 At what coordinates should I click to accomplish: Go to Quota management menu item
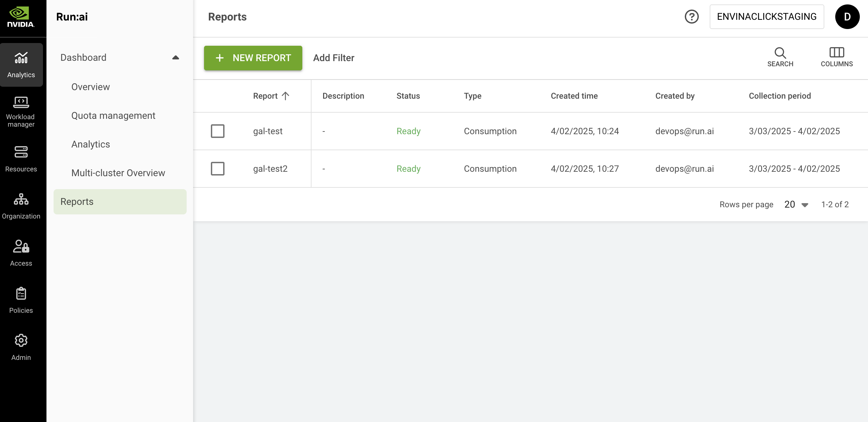pyautogui.click(x=113, y=116)
